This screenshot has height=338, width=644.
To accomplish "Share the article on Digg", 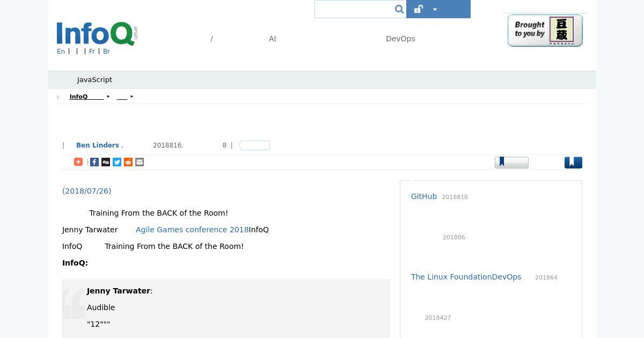I will 106,162.
